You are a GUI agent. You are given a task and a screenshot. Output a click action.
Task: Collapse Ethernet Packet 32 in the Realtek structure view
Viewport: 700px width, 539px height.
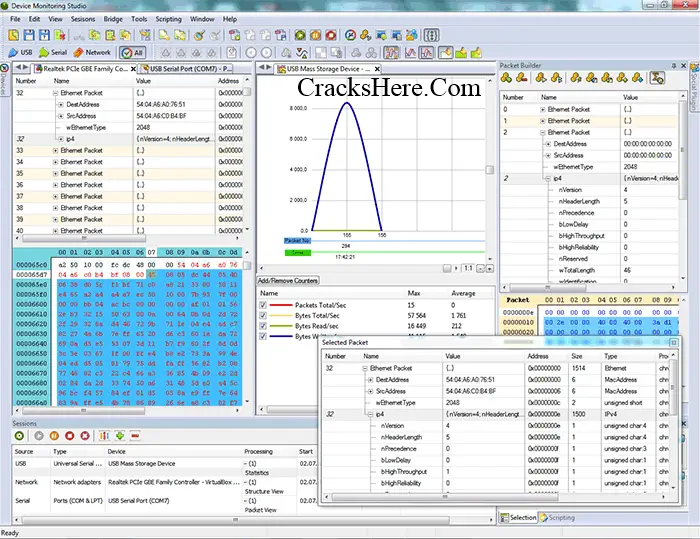point(55,93)
